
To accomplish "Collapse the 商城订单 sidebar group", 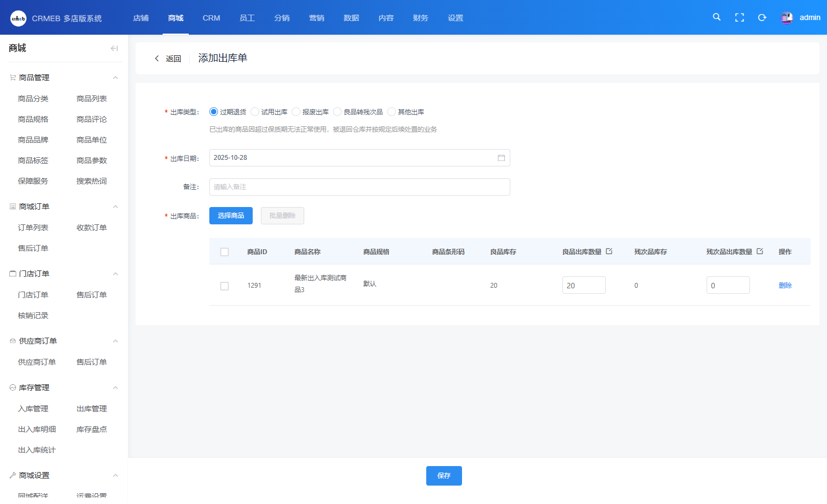I will point(116,206).
